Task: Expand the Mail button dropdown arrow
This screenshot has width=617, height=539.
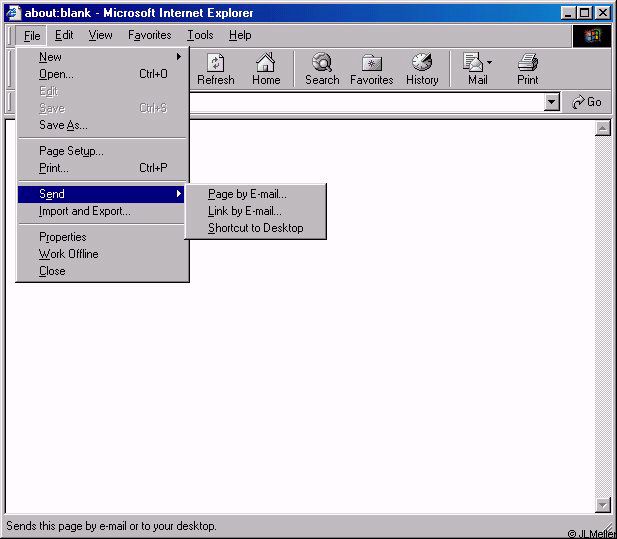Action: [489, 62]
